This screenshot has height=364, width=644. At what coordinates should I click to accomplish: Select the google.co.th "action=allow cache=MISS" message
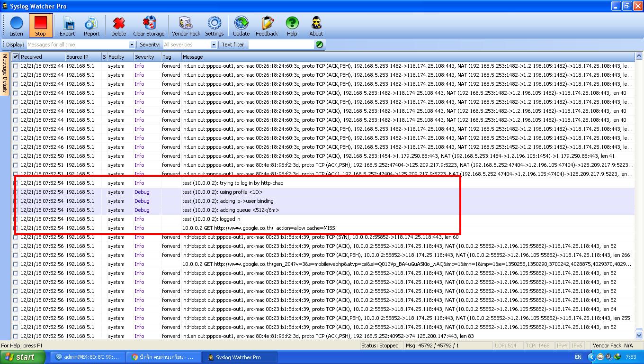tap(259, 228)
